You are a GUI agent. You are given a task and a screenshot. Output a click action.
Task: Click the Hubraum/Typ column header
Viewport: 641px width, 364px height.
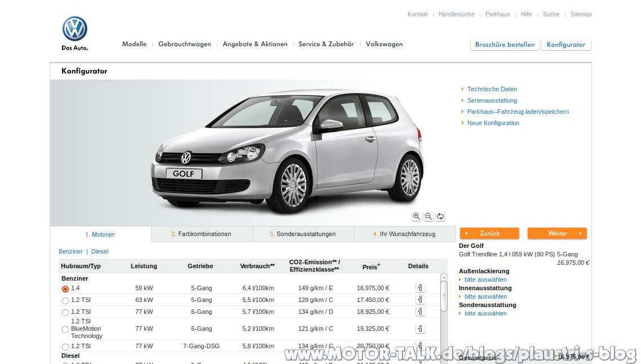point(81,266)
